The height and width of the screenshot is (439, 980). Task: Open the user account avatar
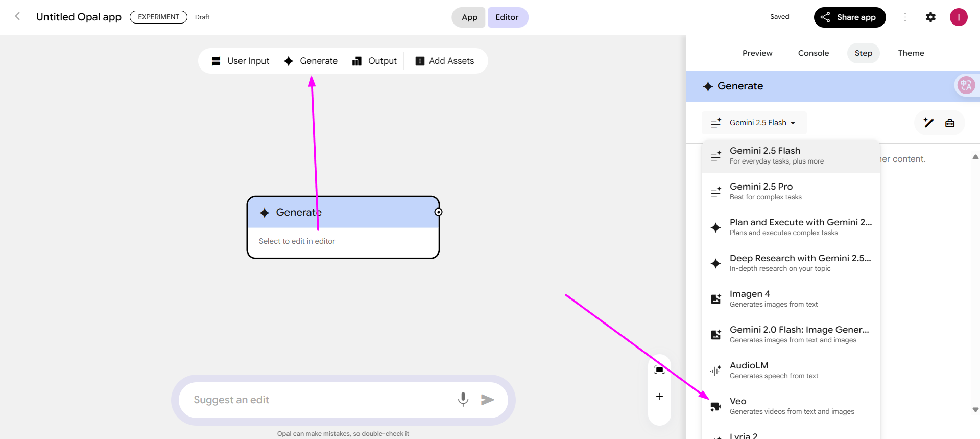959,17
